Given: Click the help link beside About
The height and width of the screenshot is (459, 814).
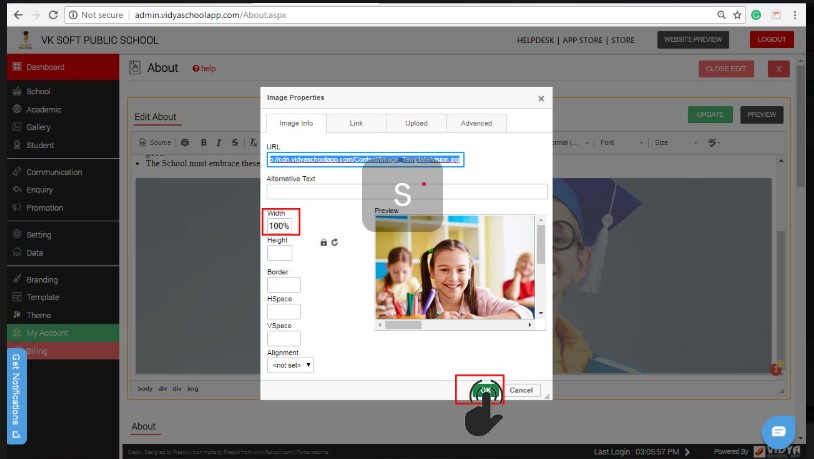Looking at the screenshot, I should pos(204,69).
